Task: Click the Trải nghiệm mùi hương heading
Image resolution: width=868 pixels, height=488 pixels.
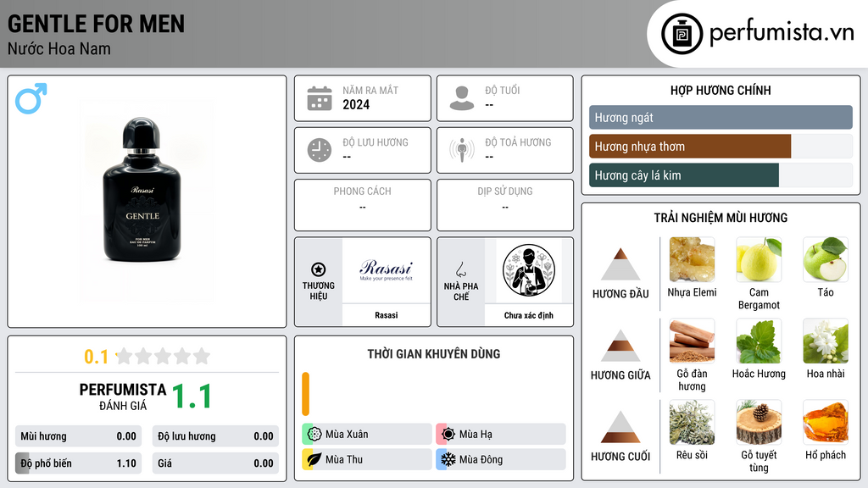Action: coord(721,218)
